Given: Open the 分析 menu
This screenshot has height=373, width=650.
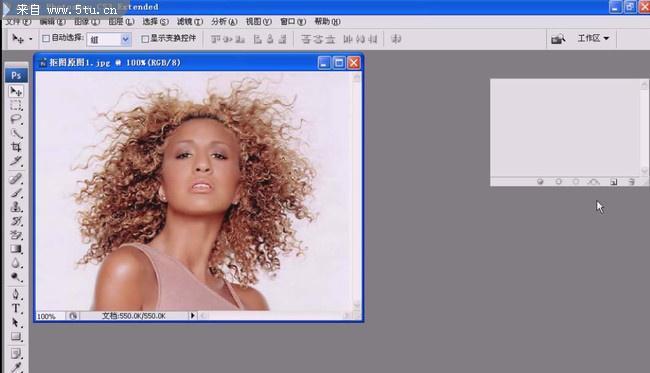Looking at the screenshot, I should [224, 22].
